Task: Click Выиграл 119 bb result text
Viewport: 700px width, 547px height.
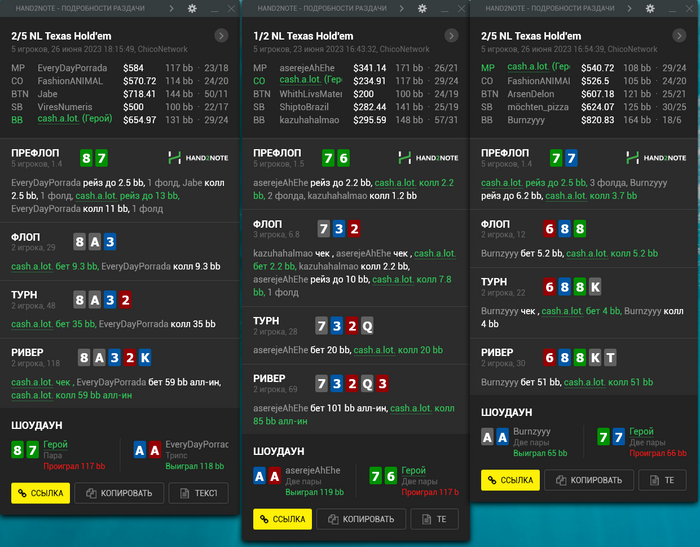Action: click(x=315, y=492)
